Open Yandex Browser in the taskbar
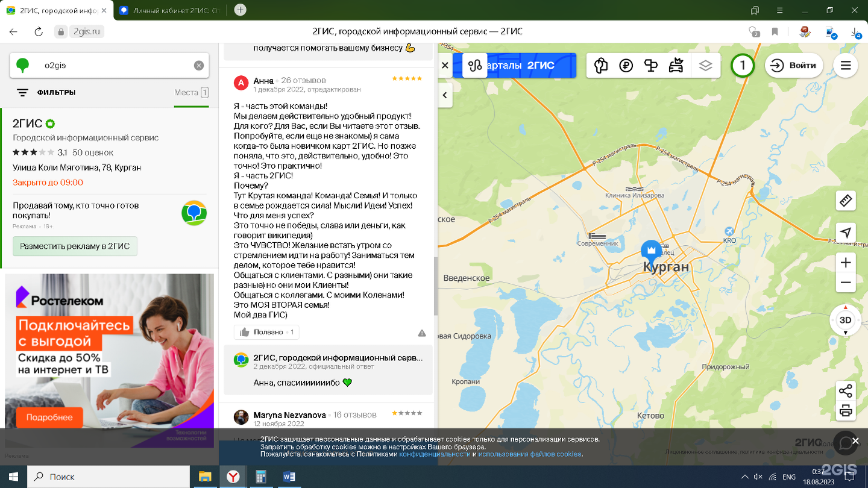 [x=233, y=477]
